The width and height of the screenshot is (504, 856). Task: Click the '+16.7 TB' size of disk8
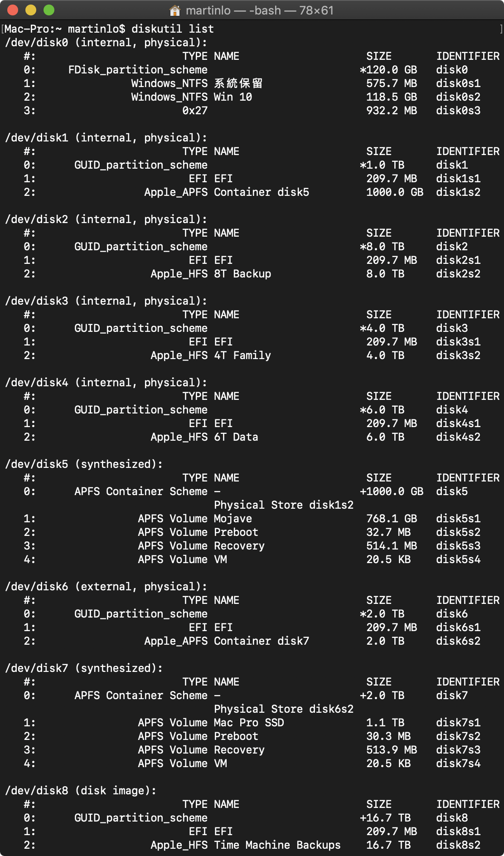coord(385,818)
